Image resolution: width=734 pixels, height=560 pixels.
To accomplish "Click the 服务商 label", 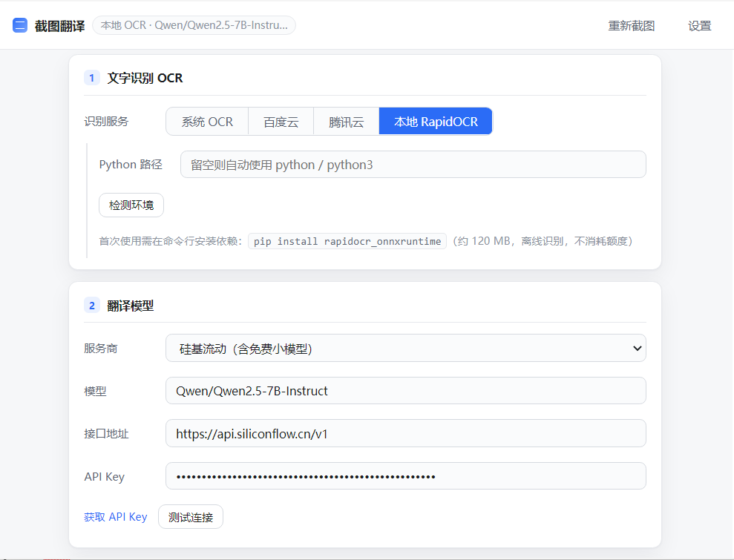I will click(101, 349).
